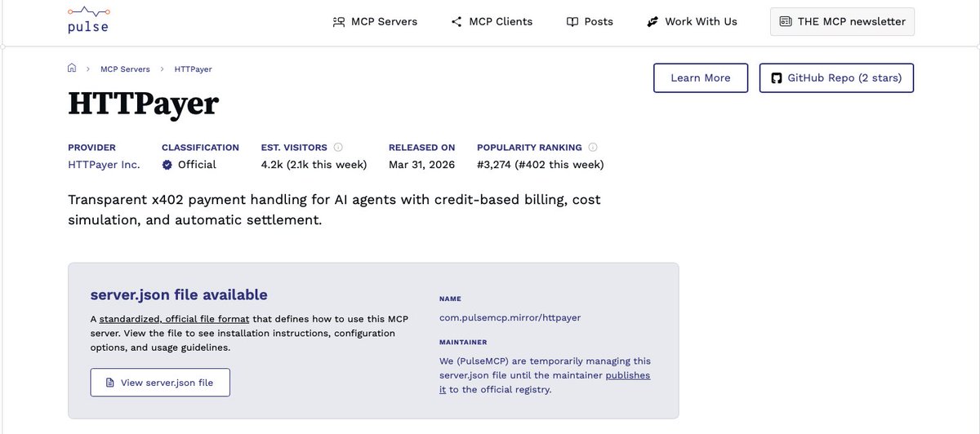Click the RELEASED ON label
Image resolution: width=980 pixels, height=434 pixels.
click(422, 148)
